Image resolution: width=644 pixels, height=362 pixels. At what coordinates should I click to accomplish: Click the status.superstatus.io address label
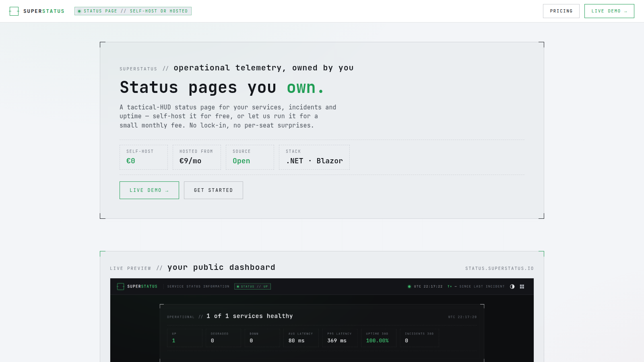point(500,268)
